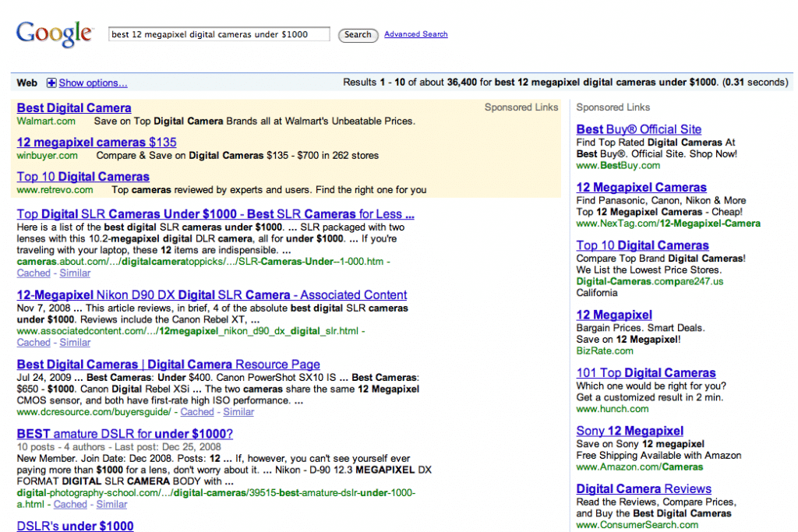Open 101 Top Digital Cameras sponsored link
Image resolution: width=798 pixels, height=532 pixels.
click(645, 373)
